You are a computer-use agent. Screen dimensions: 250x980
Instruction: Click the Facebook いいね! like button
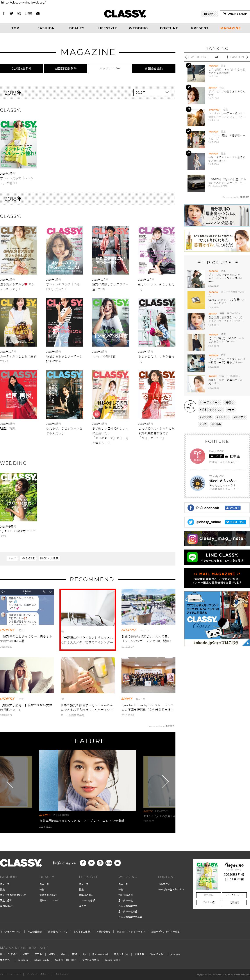[232, 508]
